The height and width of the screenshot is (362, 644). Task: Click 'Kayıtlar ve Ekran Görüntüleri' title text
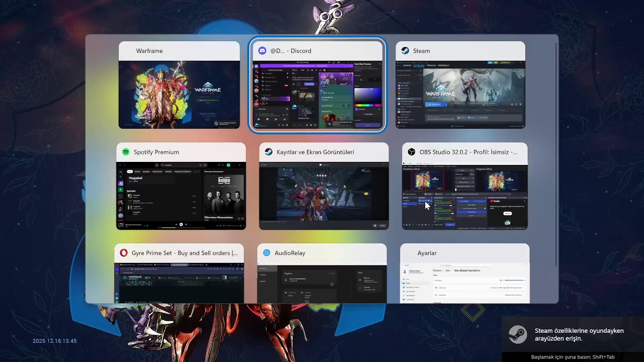tap(315, 152)
